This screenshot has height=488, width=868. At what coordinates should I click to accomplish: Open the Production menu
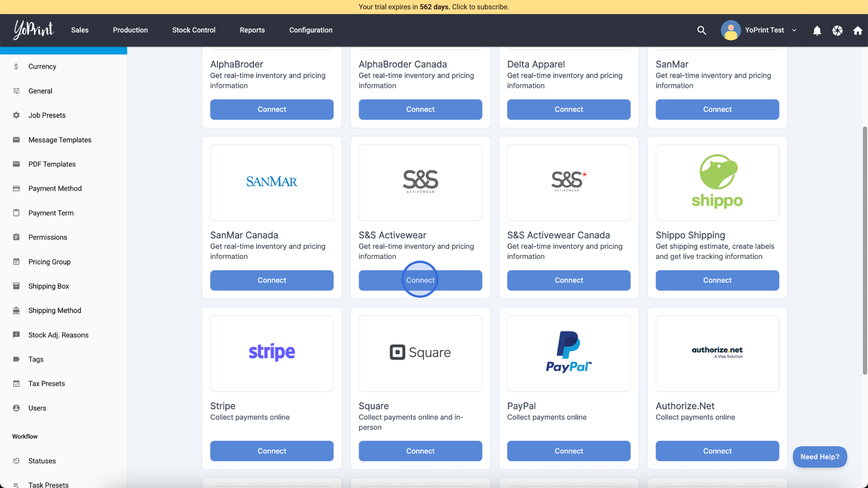(130, 30)
